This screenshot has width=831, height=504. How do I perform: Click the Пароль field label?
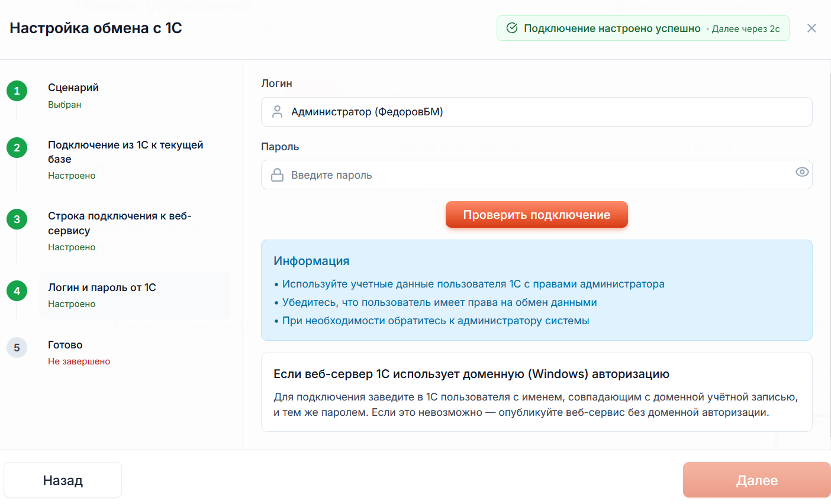click(x=280, y=147)
